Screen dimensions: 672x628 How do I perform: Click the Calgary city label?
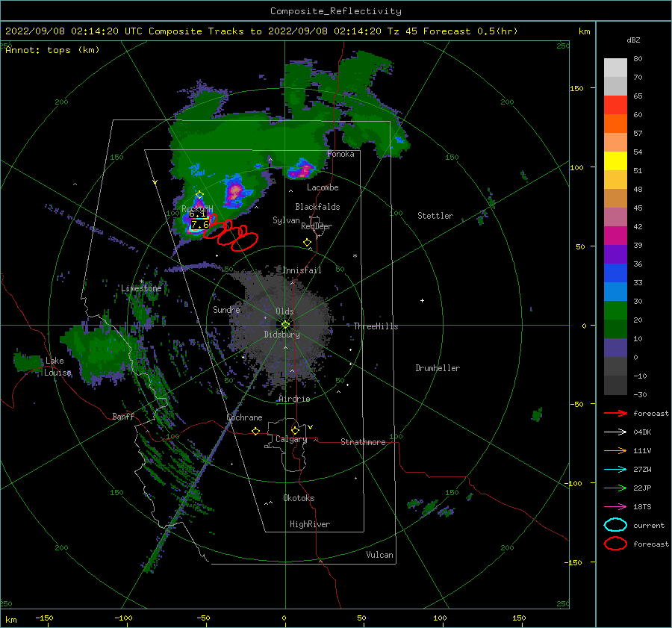[291, 439]
